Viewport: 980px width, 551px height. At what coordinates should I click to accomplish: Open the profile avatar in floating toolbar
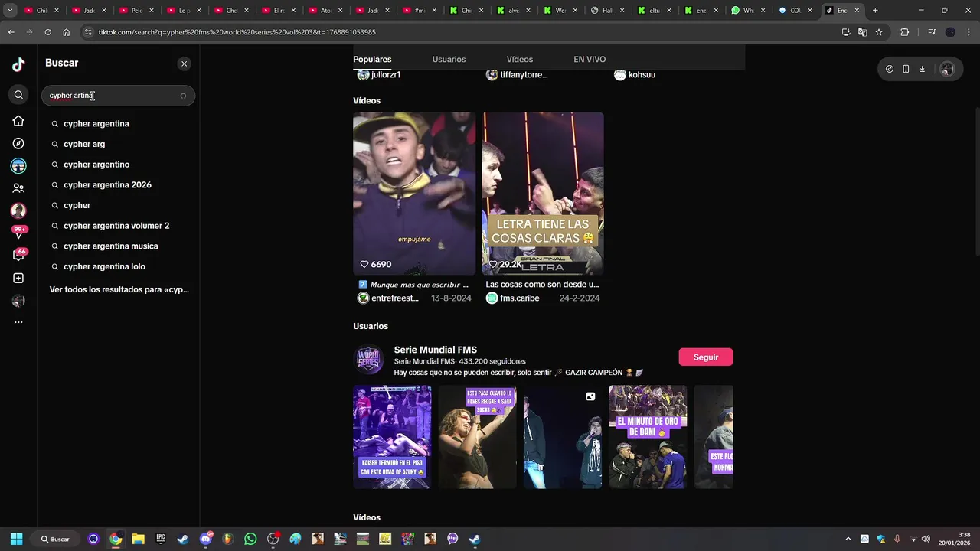click(x=947, y=69)
